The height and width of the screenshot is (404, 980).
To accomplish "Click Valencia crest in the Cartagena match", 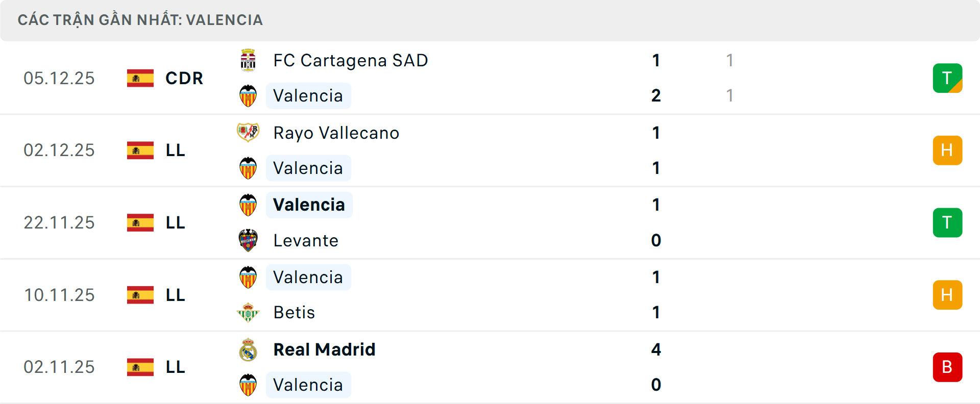I will tap(248, 96).
